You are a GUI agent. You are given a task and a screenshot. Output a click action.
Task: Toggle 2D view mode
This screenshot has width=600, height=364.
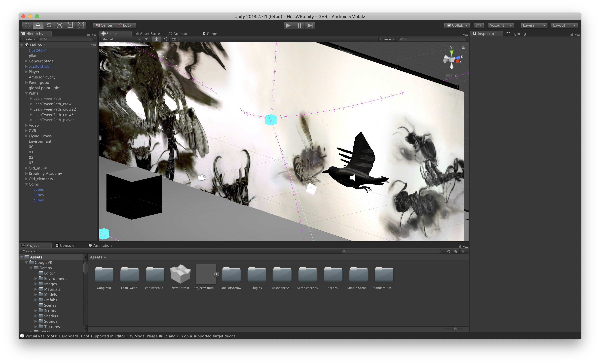coord(146,39)
